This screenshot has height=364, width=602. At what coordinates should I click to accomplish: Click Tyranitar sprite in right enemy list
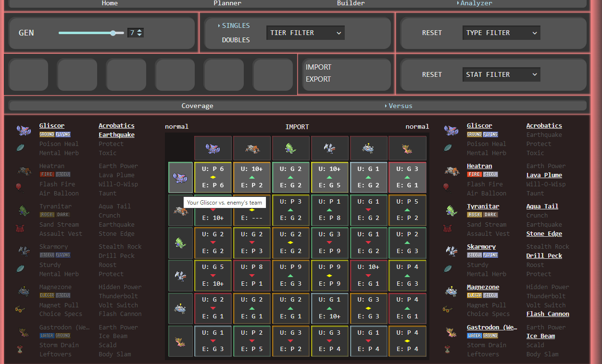[x=451, y=211]
